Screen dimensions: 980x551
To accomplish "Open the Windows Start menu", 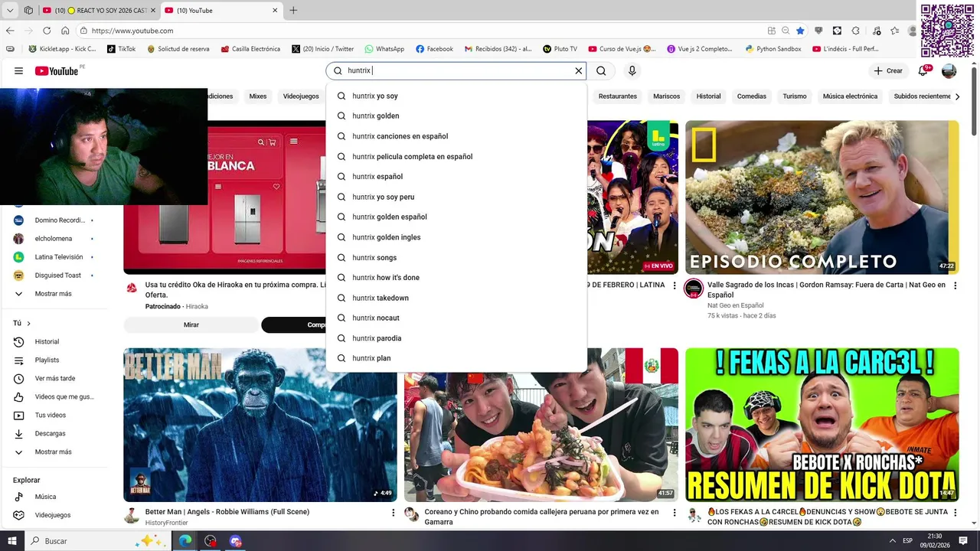I will tap(11, 541).
